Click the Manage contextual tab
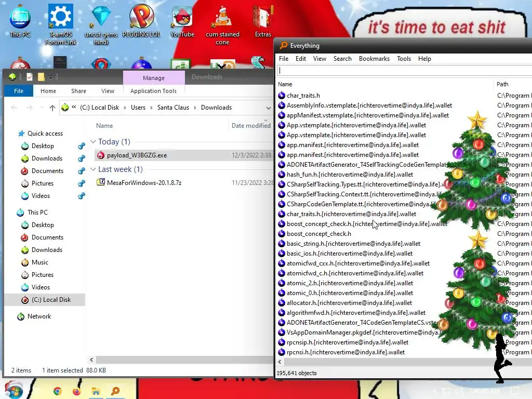Image resolution: width=532 pixels, height=399 pixels. click(154, 78)
